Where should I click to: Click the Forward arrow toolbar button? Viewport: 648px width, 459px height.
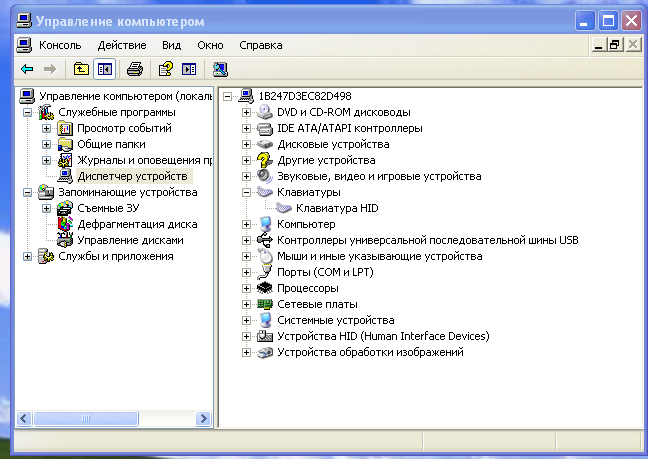[50, 69]
